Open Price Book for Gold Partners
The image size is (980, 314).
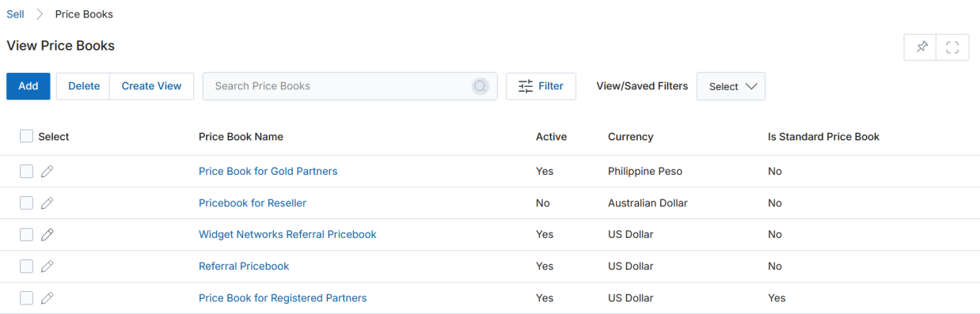click(268, 171)
